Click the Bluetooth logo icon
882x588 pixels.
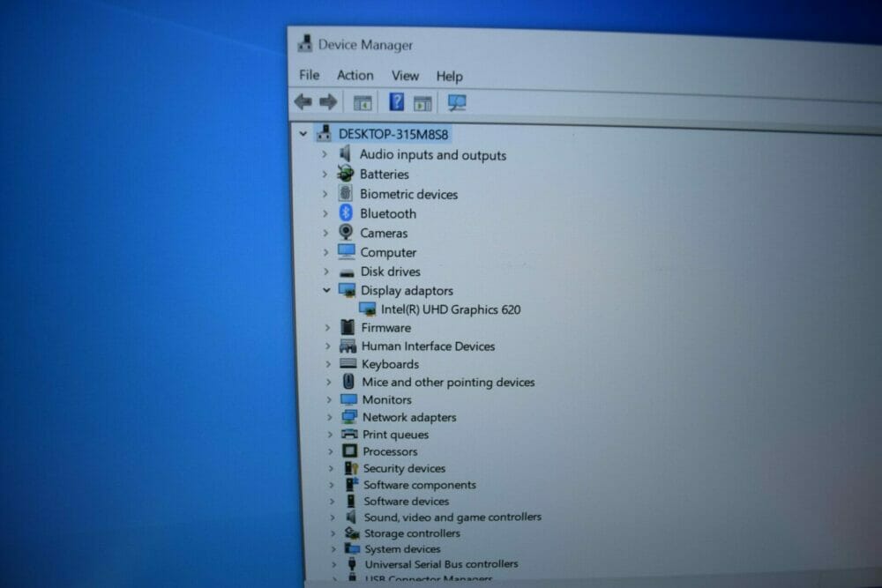pyautogui.click(x=346, y=212)
